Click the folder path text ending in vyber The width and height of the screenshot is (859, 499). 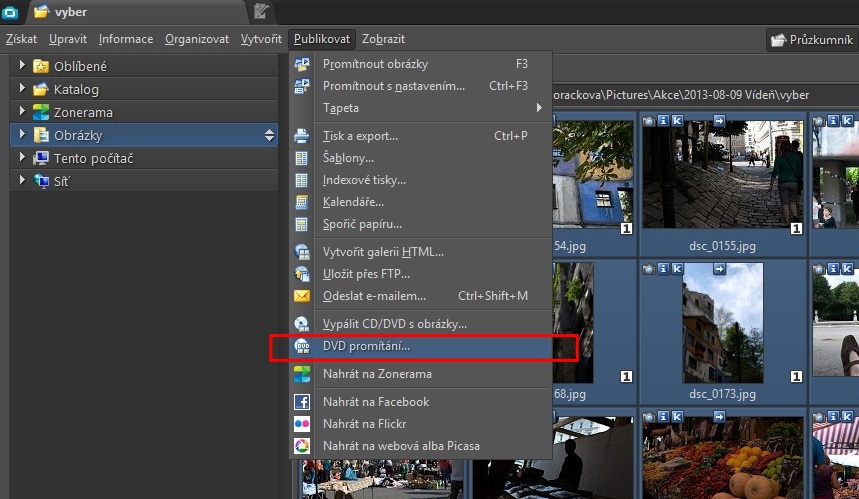(x=681, y=95)
